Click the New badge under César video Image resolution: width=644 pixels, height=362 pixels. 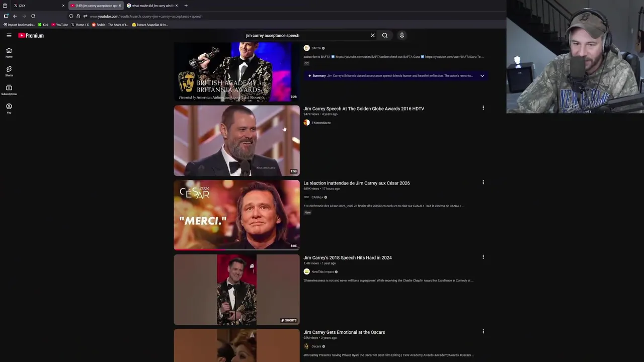(x=307, y=212)
